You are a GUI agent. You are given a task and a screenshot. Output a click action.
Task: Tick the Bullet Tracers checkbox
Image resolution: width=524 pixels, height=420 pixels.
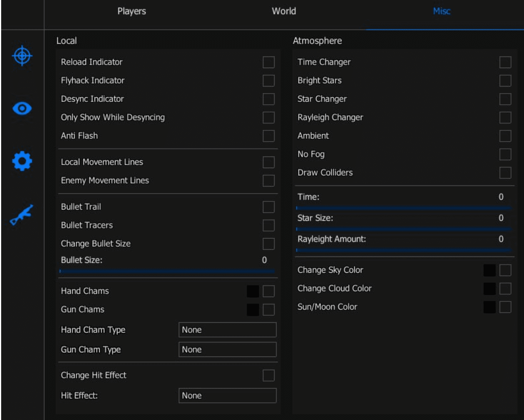pos(269,225)
